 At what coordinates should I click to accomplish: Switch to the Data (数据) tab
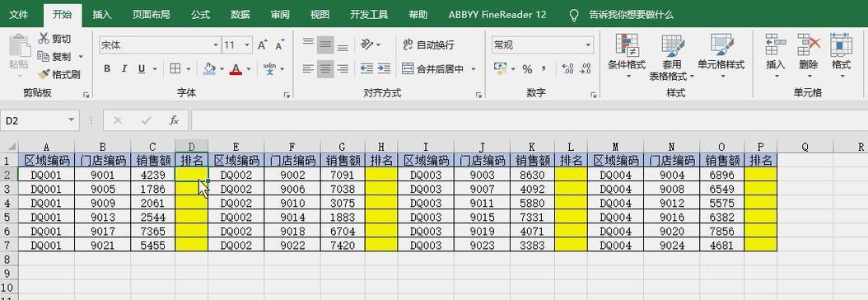coord(240,14)
